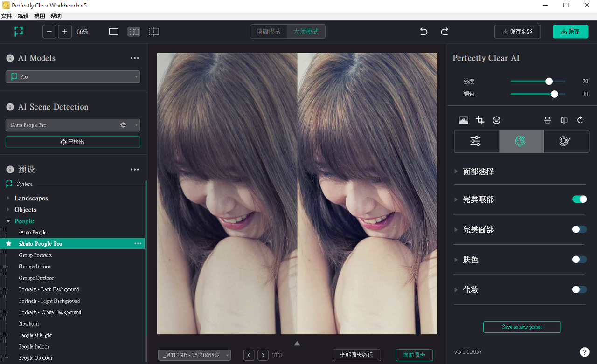
Task: Switch to 精简模式 tab
Action: 269,32
